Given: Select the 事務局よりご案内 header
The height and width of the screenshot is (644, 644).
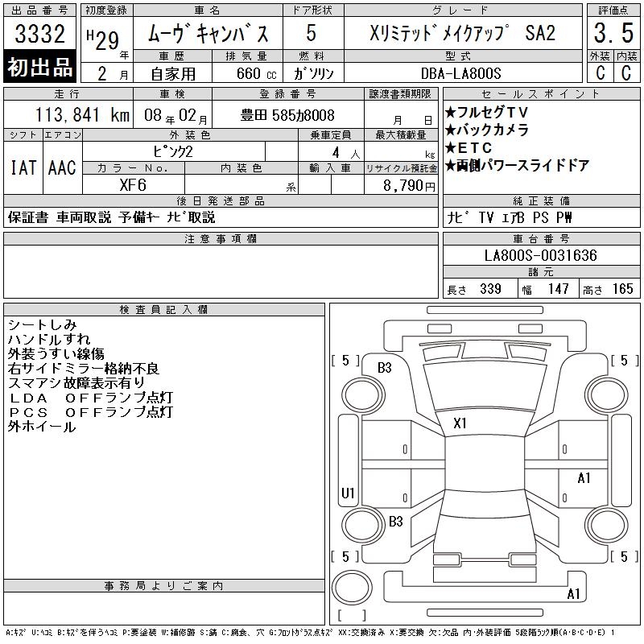Looking at the screenshot, I should tap(164, 586).
